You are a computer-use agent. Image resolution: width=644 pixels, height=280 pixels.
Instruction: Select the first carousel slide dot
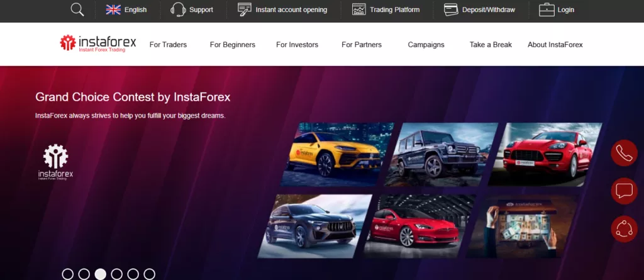point(68,274)
